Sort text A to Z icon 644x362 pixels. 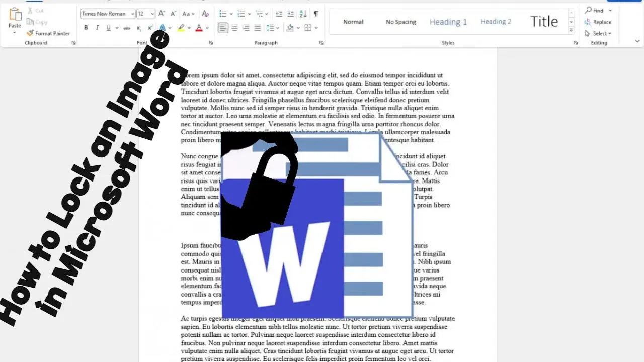[303, 14]
